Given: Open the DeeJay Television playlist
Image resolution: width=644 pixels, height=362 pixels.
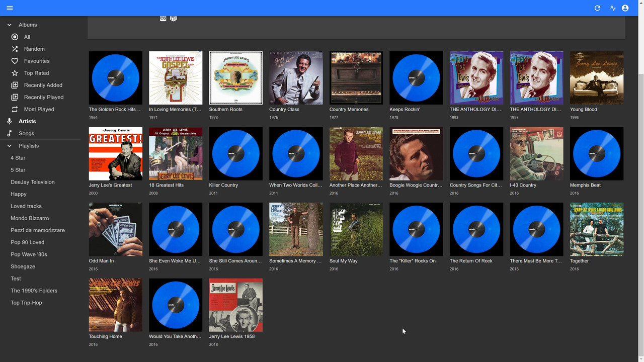Looking at the screenshot, I should [33, 182].
